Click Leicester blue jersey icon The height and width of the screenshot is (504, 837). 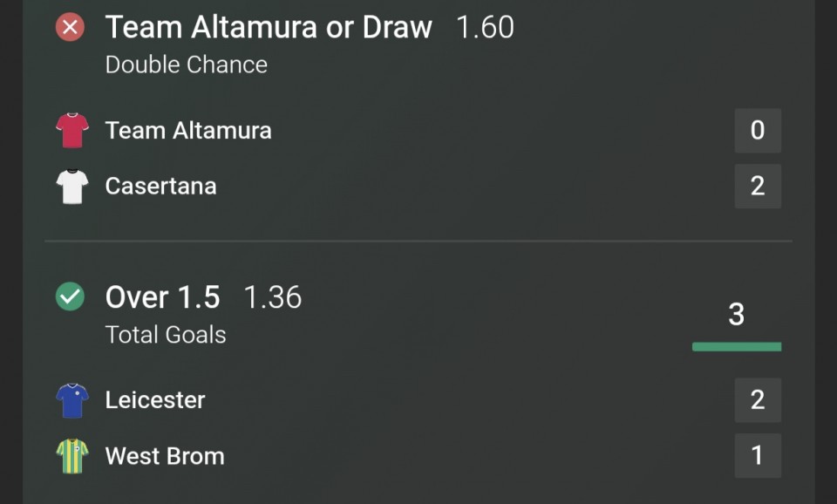click(x=72, y=400)
